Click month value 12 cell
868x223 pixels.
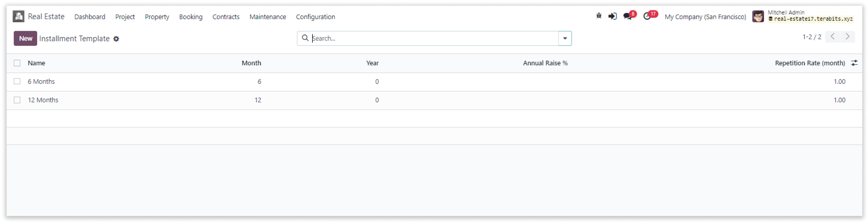pos(257,100)
